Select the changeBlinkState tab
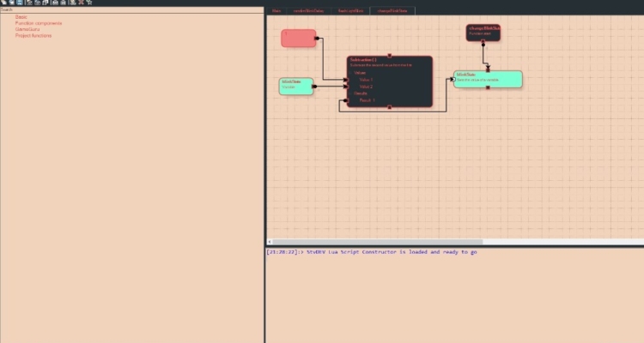This screenshot has height=343, width=644. [x=392, y=10]
